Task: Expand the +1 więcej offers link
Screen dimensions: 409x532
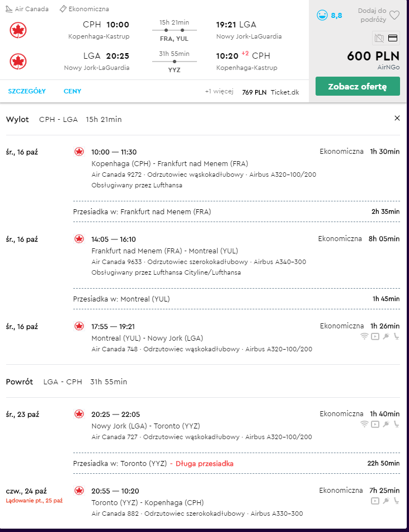Action: click(x=219, y=92)
